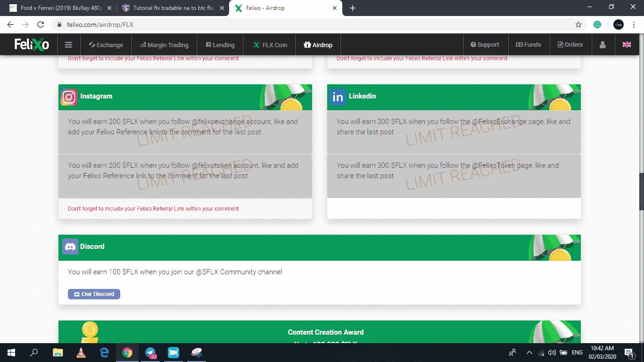Click the Discord logo icon
Image resolution: width=644 pixels, height=362 pixels.
click(x=70, y=247)
